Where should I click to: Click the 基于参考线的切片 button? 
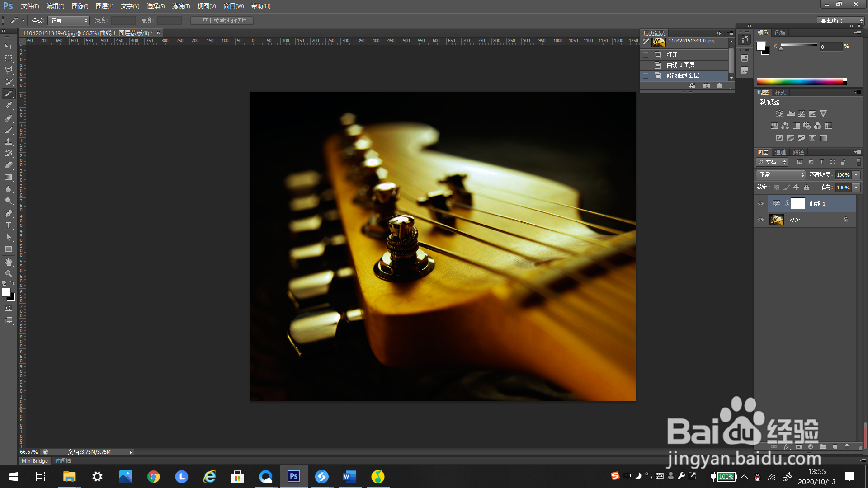coord(222,21)
